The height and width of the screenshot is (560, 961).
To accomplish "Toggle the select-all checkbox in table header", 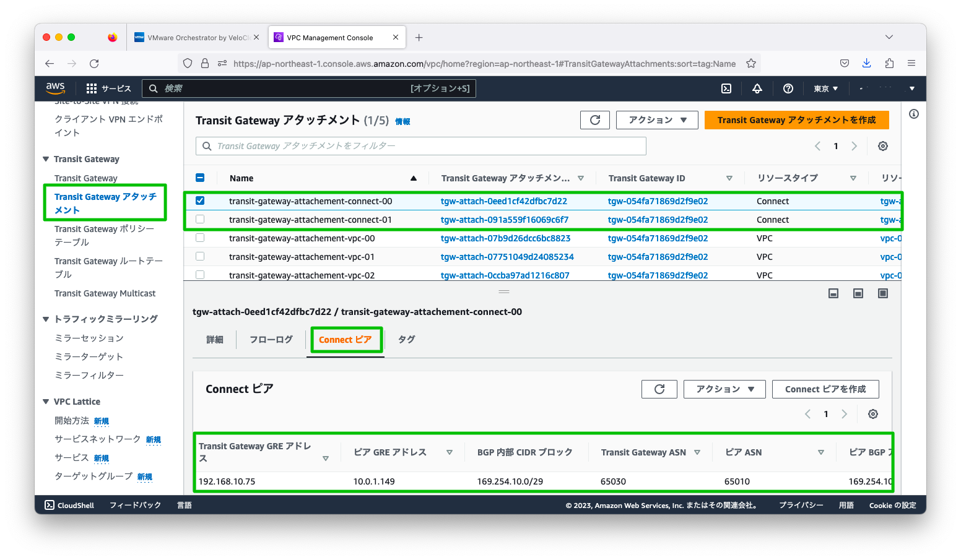I will [x=200, y=178].
